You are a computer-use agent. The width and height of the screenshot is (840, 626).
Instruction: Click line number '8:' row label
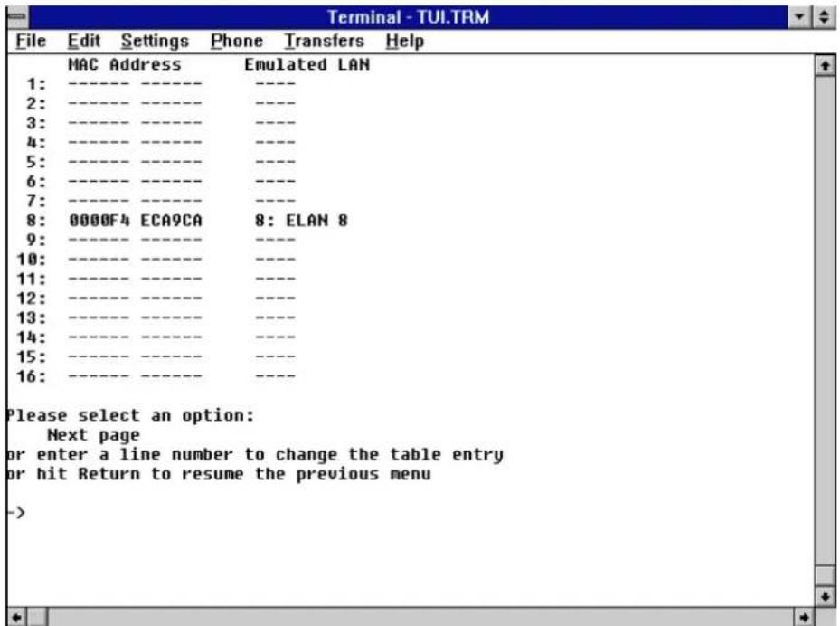(x=36, y=221)
